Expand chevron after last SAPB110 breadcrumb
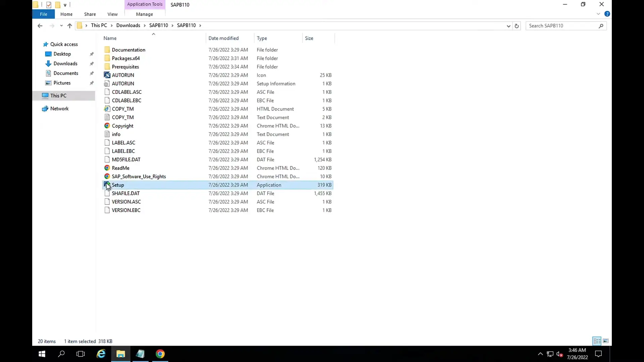This screenshot has width=644, height=362. pyautogui.click(x=200, y=25)
